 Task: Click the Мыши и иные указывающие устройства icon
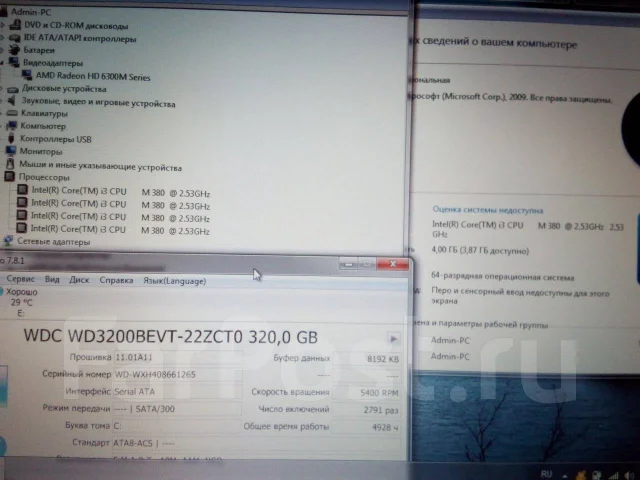pyautogui.click(x=10, y=164)
